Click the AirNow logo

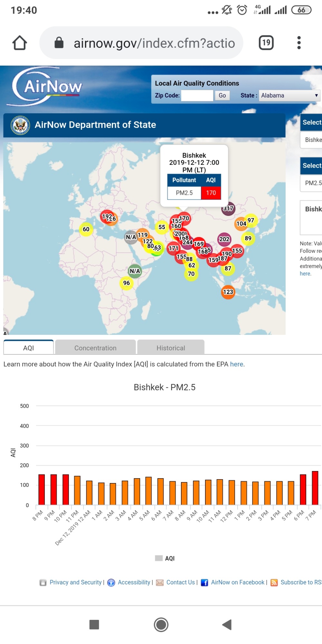coord(47,86)
